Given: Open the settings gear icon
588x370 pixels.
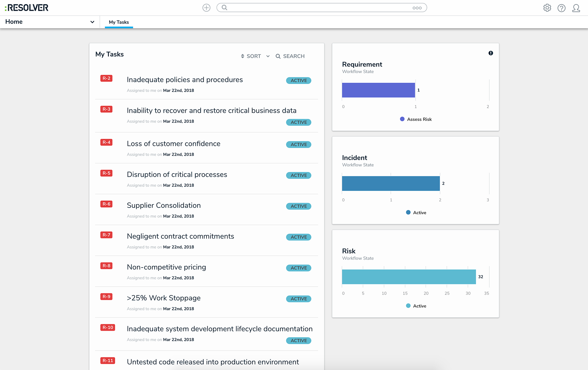Looking at the screenshot, I should coord(547,8).
